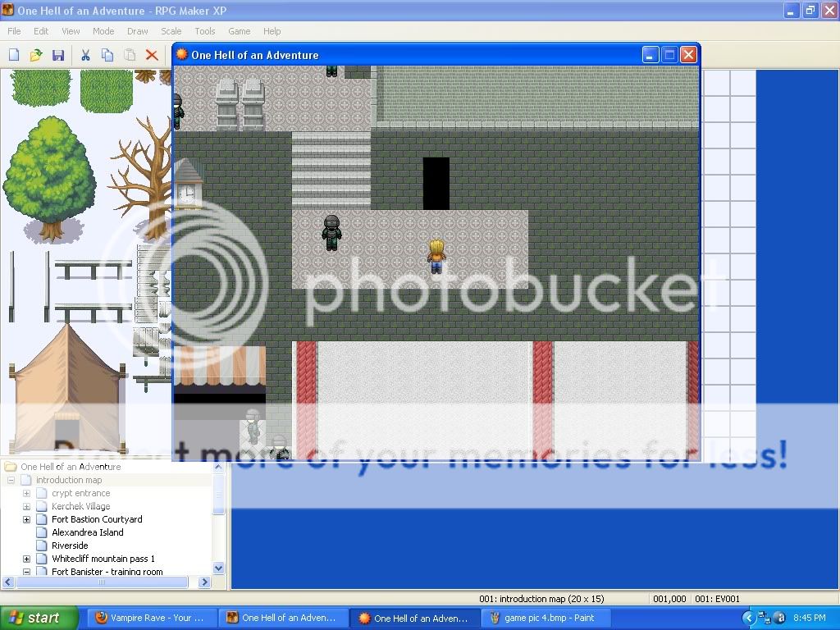This screenshot has width=840, height=630.
Task: Expand the Kerchek Village node
Action: pos(26,506)
